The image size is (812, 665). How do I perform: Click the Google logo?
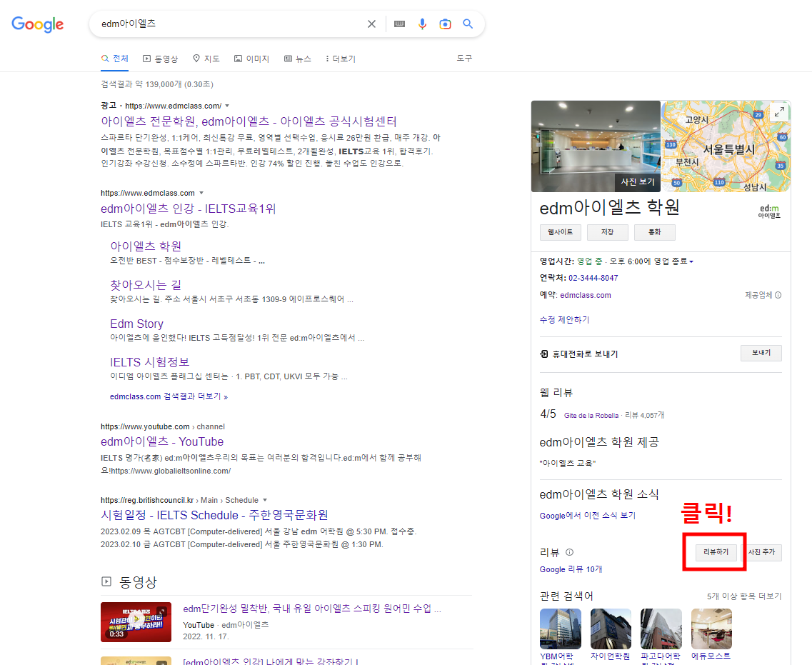pos(37,24)
